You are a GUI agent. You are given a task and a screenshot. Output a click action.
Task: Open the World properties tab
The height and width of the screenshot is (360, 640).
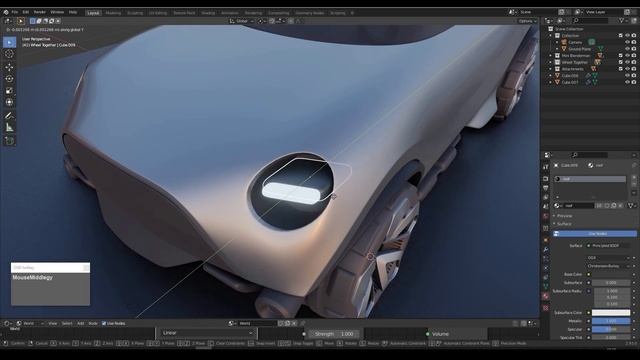tap(546, 216)
